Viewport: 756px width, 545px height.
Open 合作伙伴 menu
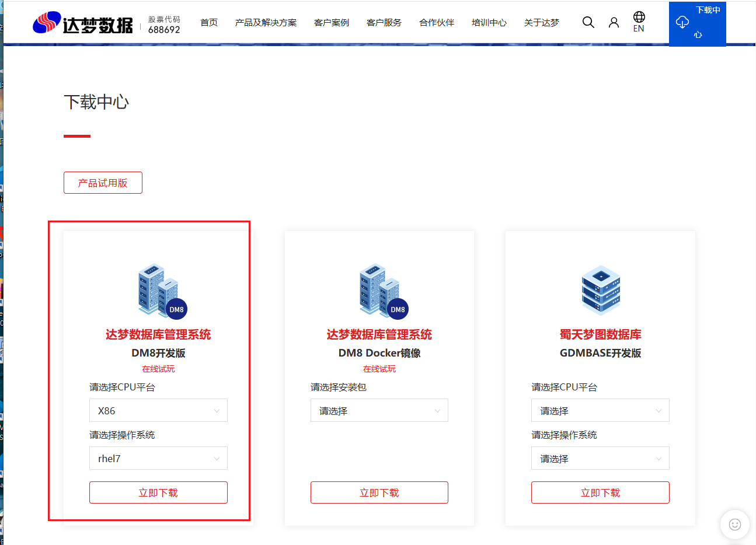[437, 22]
